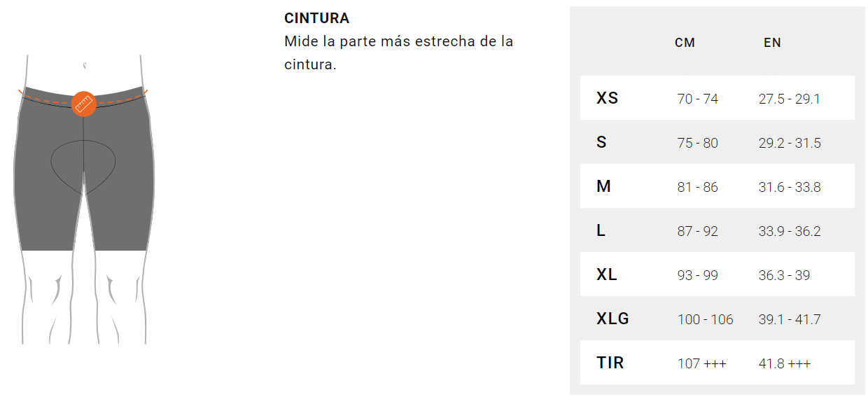Select the 81 - 86 centimeter value
The width and height of the screenshot is (868, 397).
[x=697, y=187]
